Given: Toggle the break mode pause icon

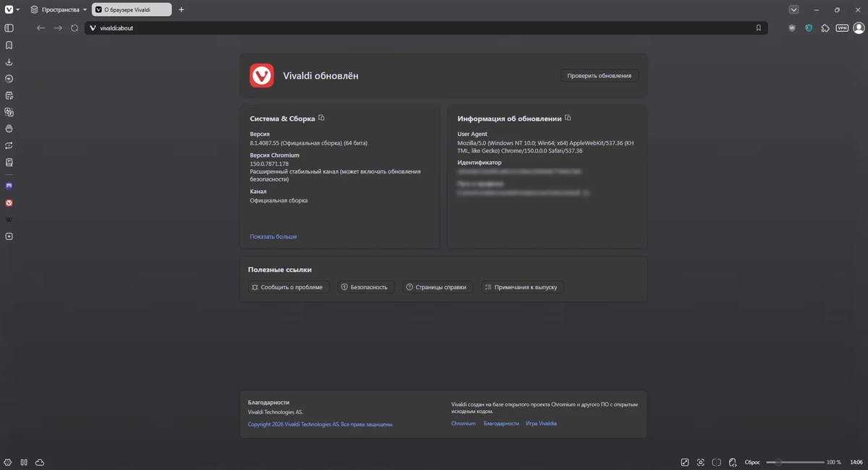Looking at the screenshot, I should pos(24,462).
